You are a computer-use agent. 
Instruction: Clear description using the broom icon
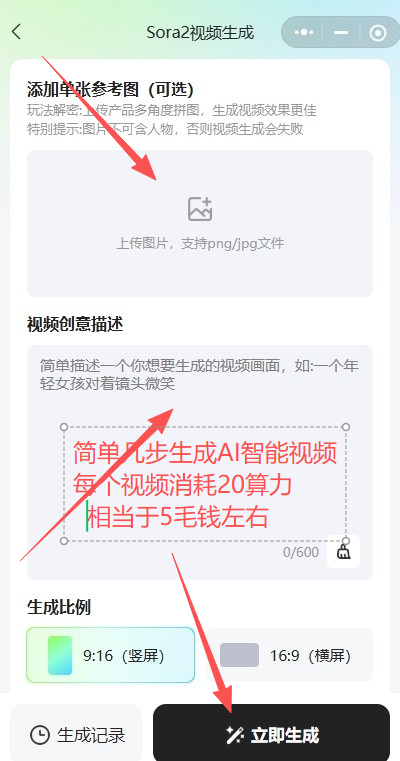tap(344, 552)
